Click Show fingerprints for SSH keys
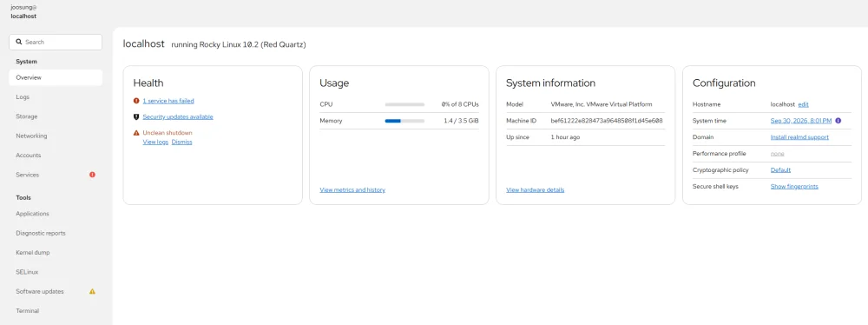 (794, 186)
